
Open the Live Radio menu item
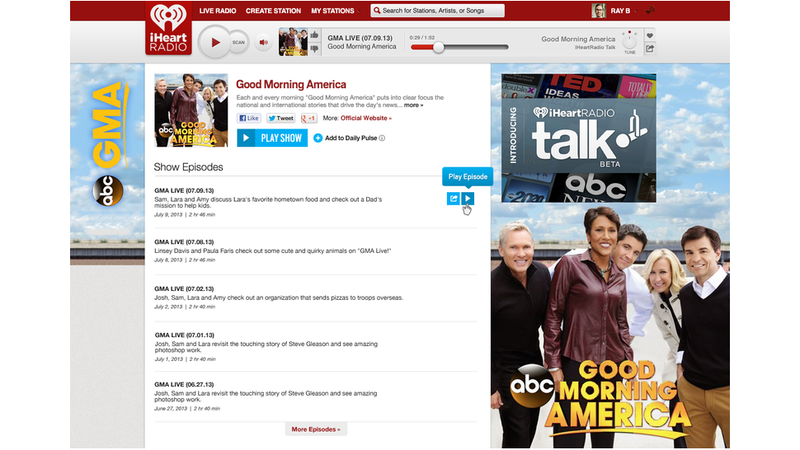(x=218, y=11)
